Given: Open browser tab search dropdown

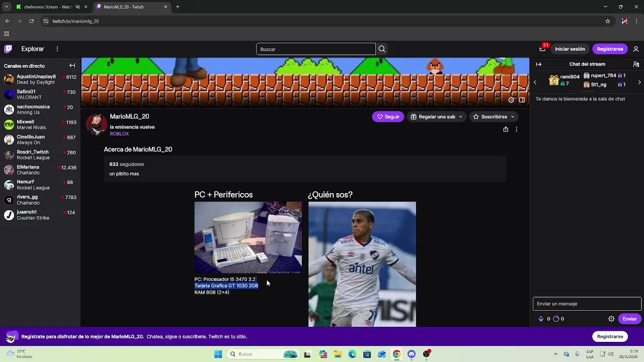Looking at the screenshot, I should pos(7,7).
